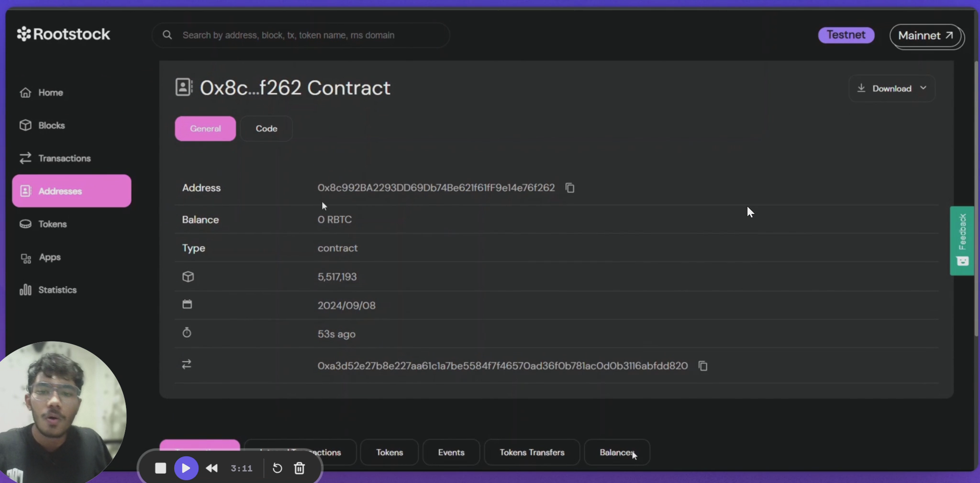Click the Apps grid icon
980x483 pixels.
click(26, 258)
